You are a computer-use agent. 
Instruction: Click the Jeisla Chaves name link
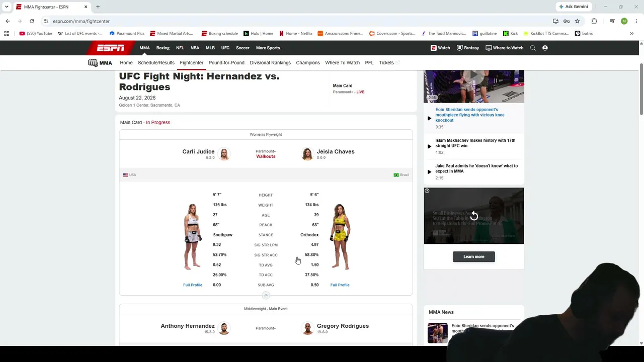coord(336,151)
